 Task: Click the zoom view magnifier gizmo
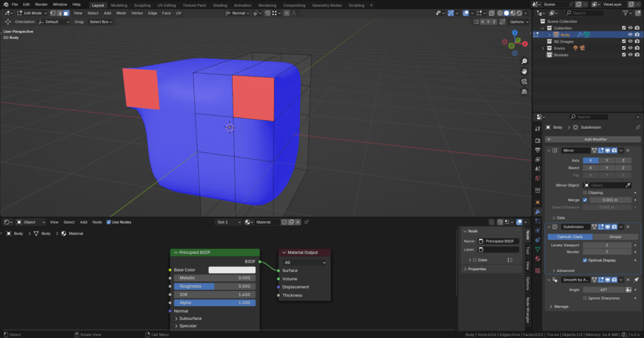coord(524,61)
